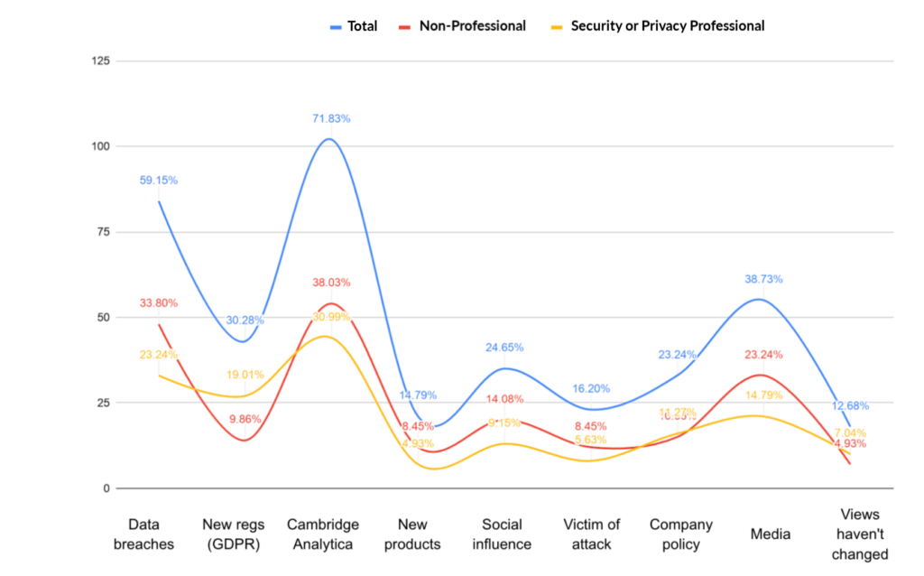This screenshot has width=924, height=576.
Task: Select the 16.20% blue data label
Action: (591, 389)
